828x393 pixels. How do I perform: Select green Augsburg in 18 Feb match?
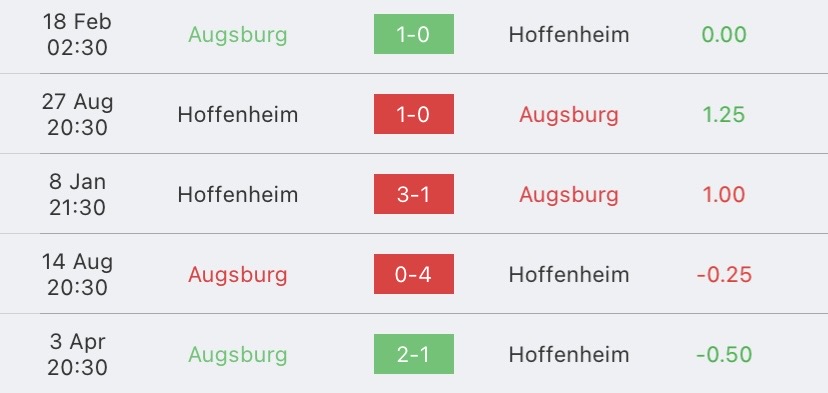click(x=238, y=35)
